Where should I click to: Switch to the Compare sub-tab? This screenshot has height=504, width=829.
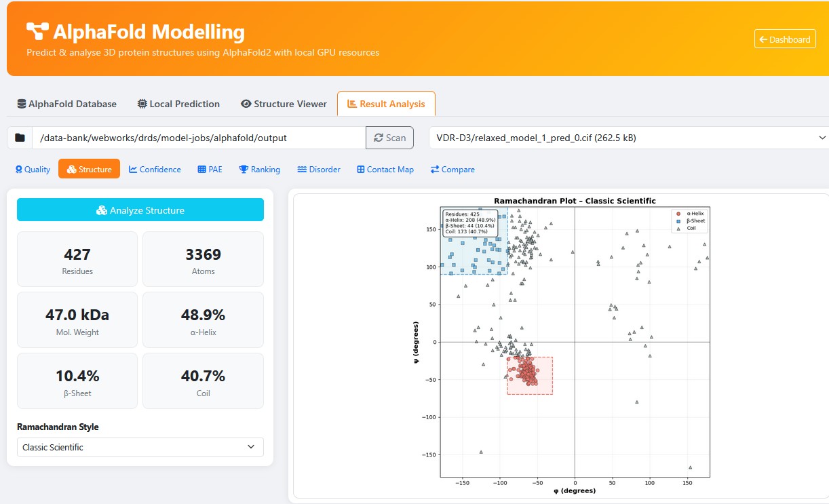pyautogui.click(x=452, y=170)
